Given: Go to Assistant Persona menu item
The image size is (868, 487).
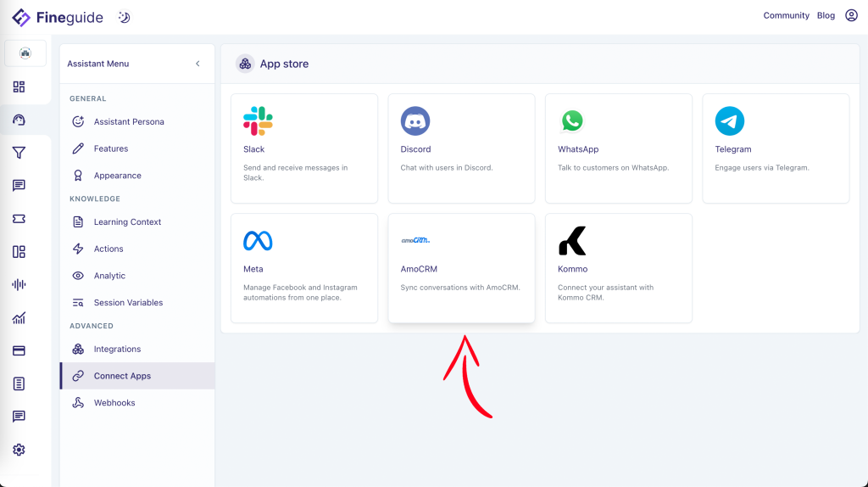Looking at the screenshot, I should click(x=129, y=121).
